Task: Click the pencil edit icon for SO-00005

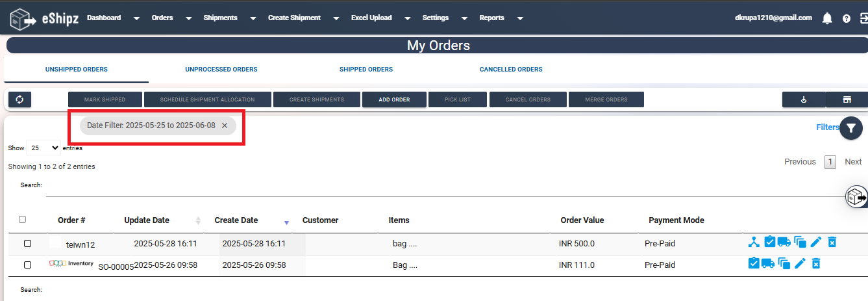Action: (800, 263)
